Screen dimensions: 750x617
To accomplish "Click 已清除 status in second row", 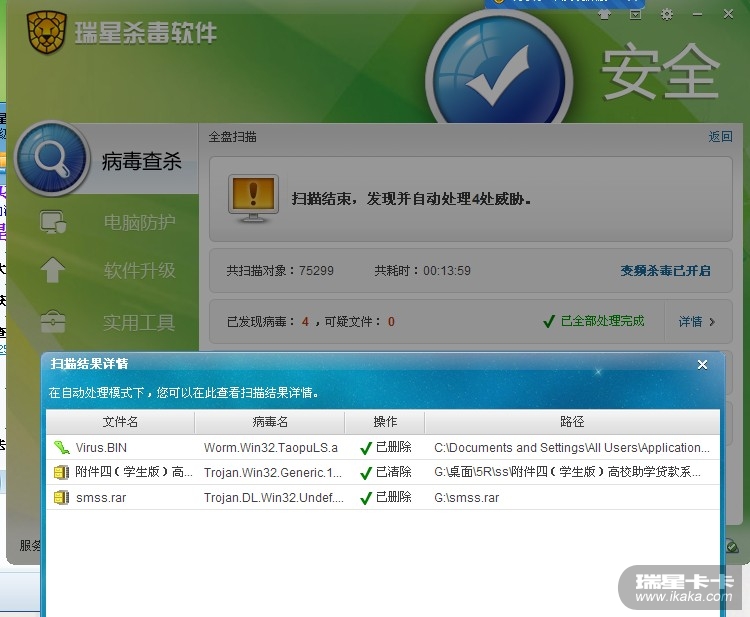I will (x=394, y=472).
